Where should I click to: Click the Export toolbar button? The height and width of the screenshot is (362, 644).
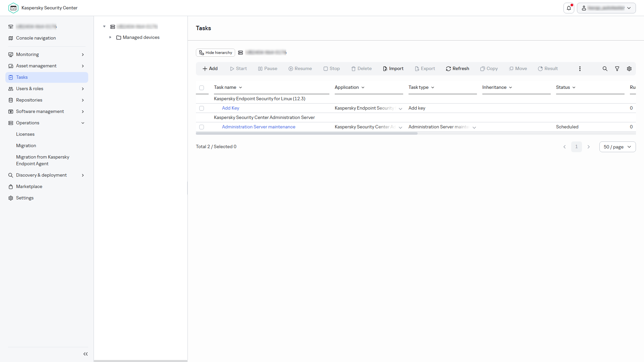pos(425,69)
